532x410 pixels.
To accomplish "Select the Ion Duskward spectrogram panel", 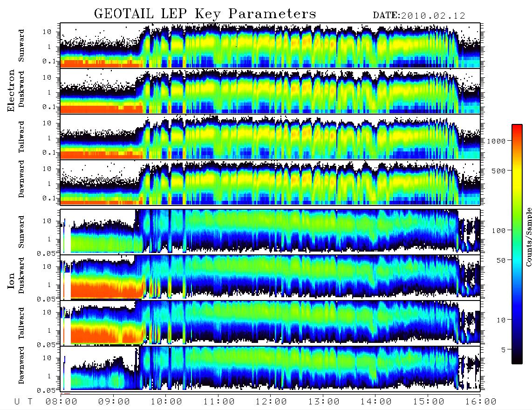I will pos(270,277).
